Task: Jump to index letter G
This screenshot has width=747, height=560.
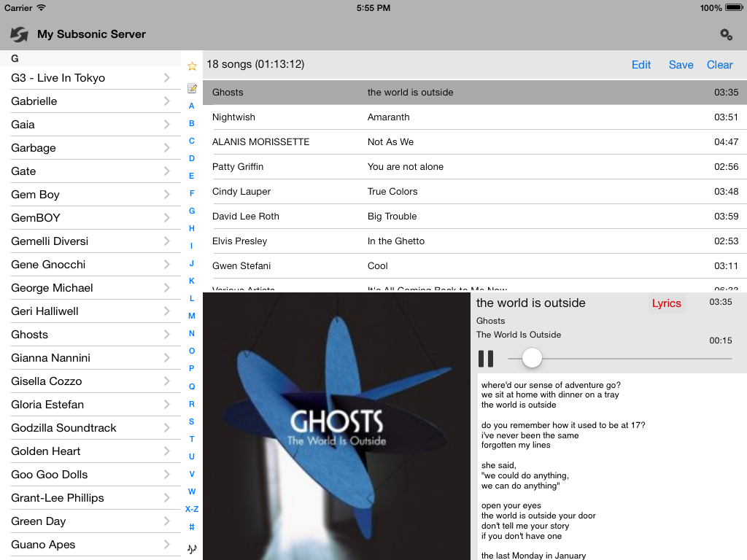Action: [x=192, y=211]
